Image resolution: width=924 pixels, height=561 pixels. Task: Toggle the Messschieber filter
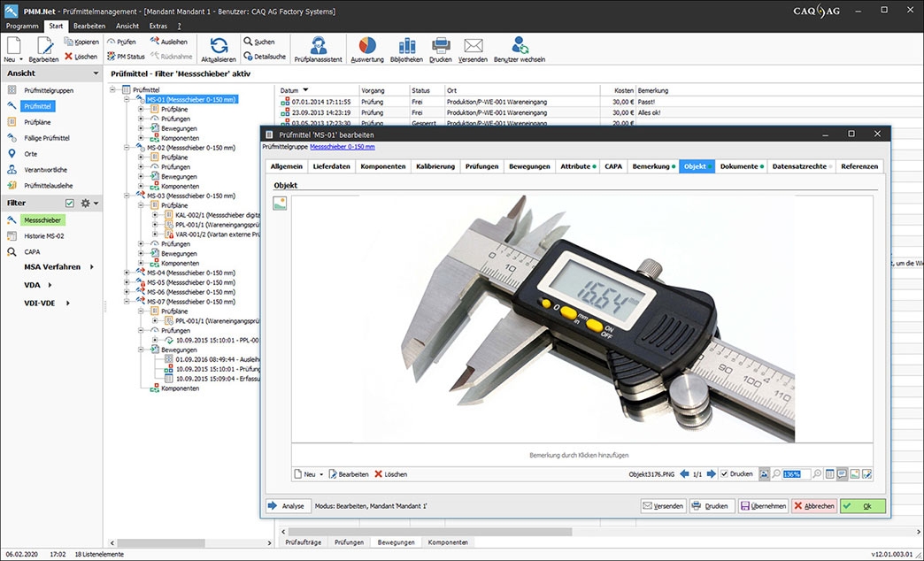pyautogui.click(x=42, y=219)
